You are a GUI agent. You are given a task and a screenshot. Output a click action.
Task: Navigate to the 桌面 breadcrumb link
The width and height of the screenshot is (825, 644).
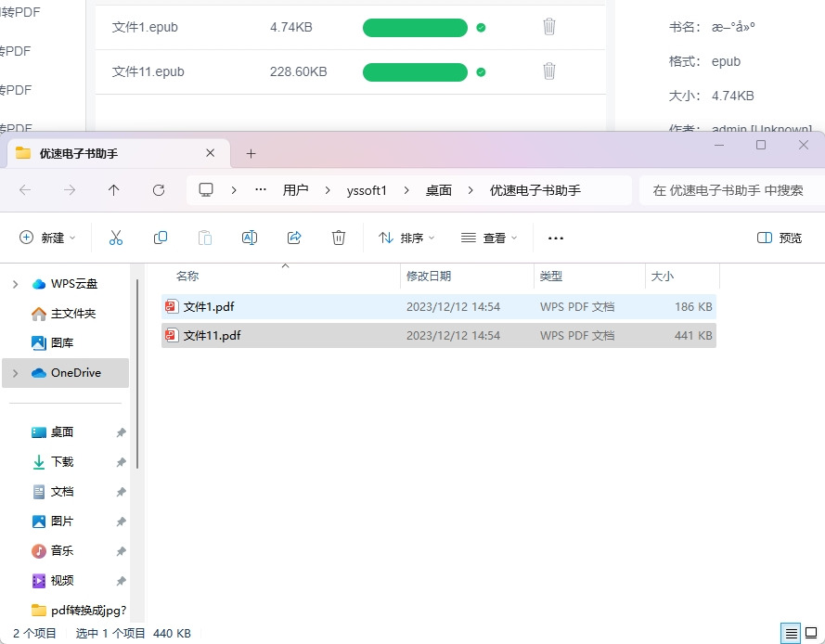pyautogui.click(x=438, y=189)
